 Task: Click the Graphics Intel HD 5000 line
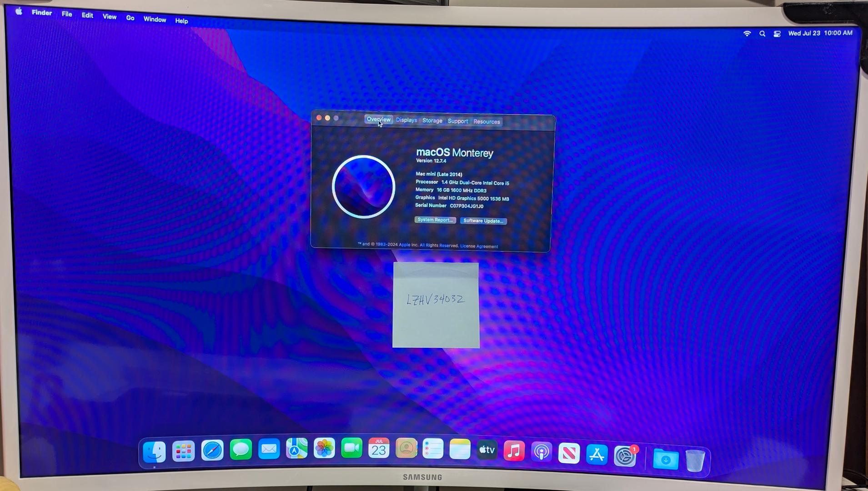tap(462, 198)
